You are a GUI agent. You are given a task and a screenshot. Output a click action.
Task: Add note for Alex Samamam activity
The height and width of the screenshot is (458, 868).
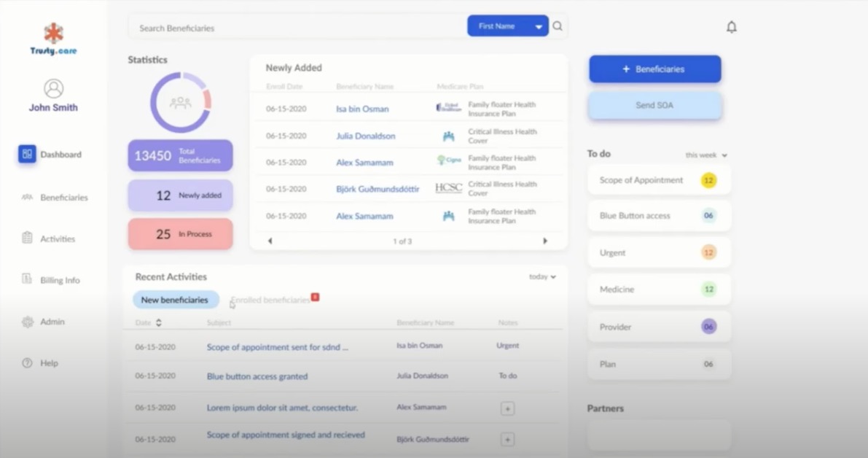click(507, 408)
